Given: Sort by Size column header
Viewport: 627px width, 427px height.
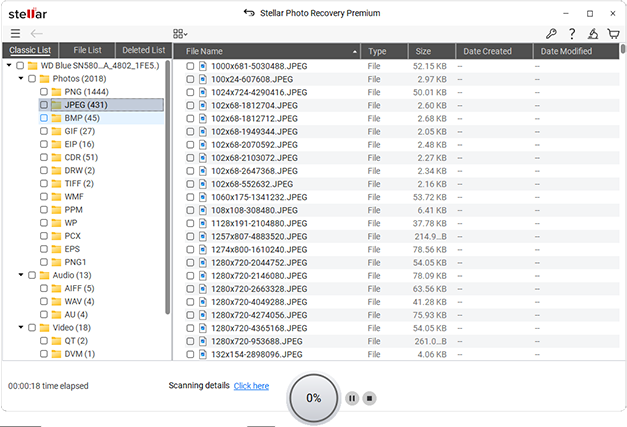Looking at the screenshot, I should (432, 51).
